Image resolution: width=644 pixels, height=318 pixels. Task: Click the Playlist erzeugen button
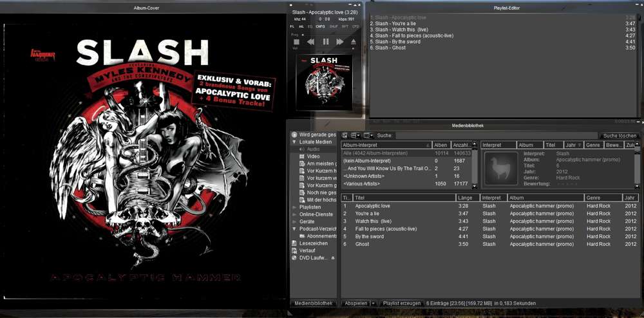(401, 303)
